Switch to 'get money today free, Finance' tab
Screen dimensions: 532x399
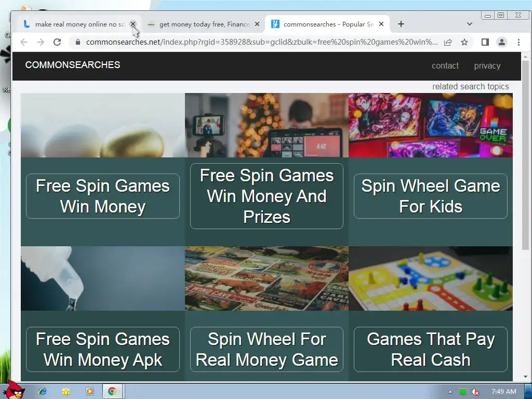203,24
